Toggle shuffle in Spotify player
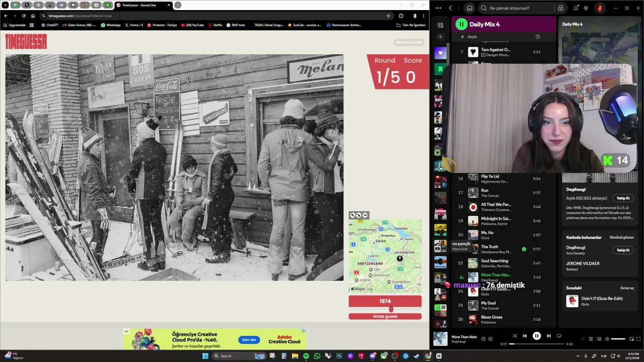Viewport: 644px width, 362px height. (x=514, y=336)
